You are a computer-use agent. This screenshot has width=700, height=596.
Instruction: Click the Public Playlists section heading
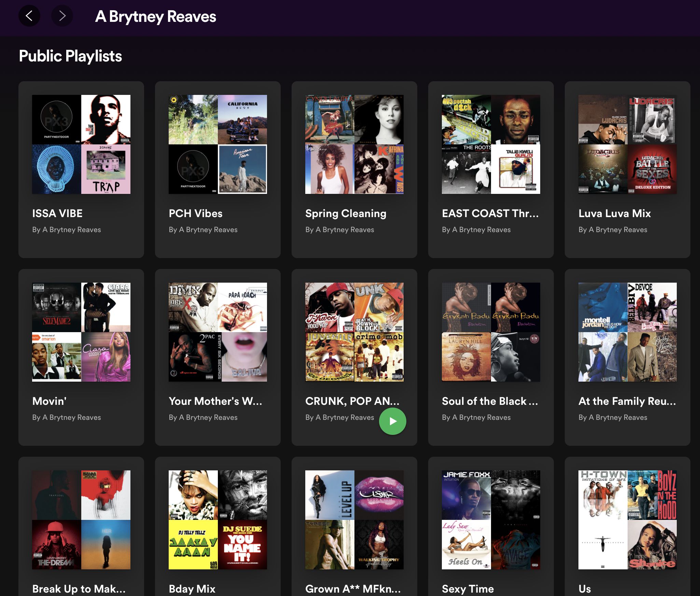tap(70, 56)
